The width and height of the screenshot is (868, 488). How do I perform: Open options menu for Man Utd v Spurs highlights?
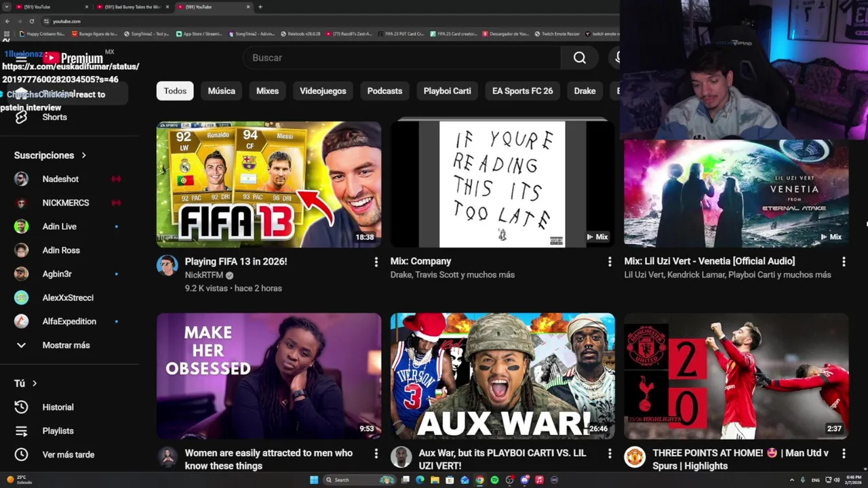(x=844, y=453)
